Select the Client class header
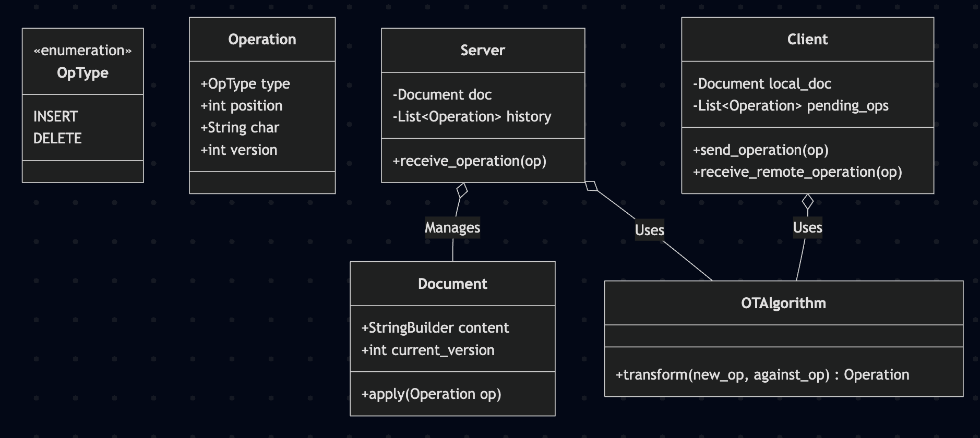 [807, 40]
